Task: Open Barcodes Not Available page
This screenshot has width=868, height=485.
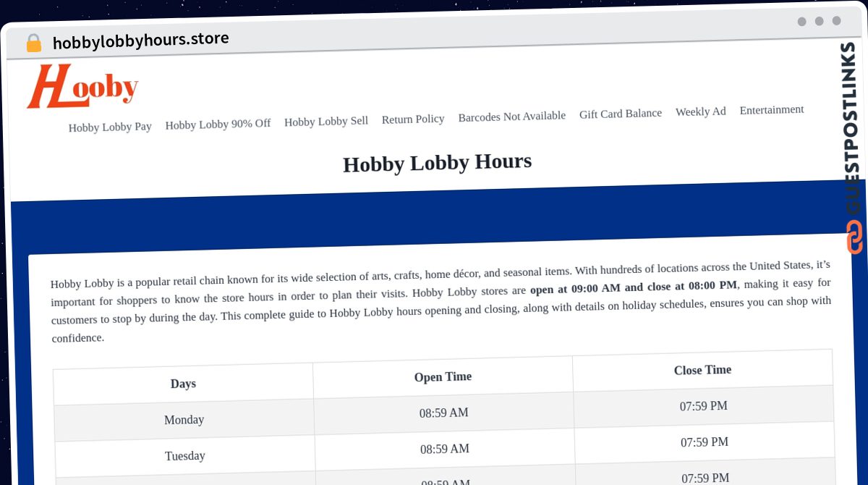Action: click(x=512, y=116)
